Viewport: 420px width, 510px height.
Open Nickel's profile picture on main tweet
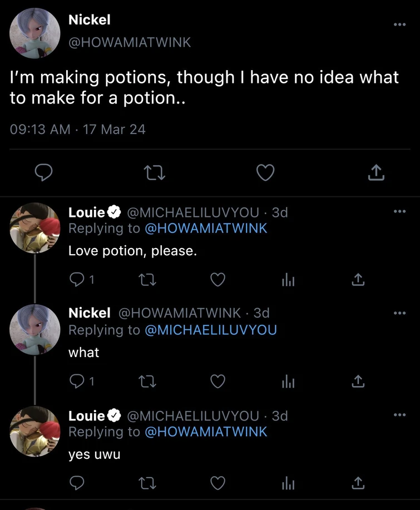click(34, 33)
